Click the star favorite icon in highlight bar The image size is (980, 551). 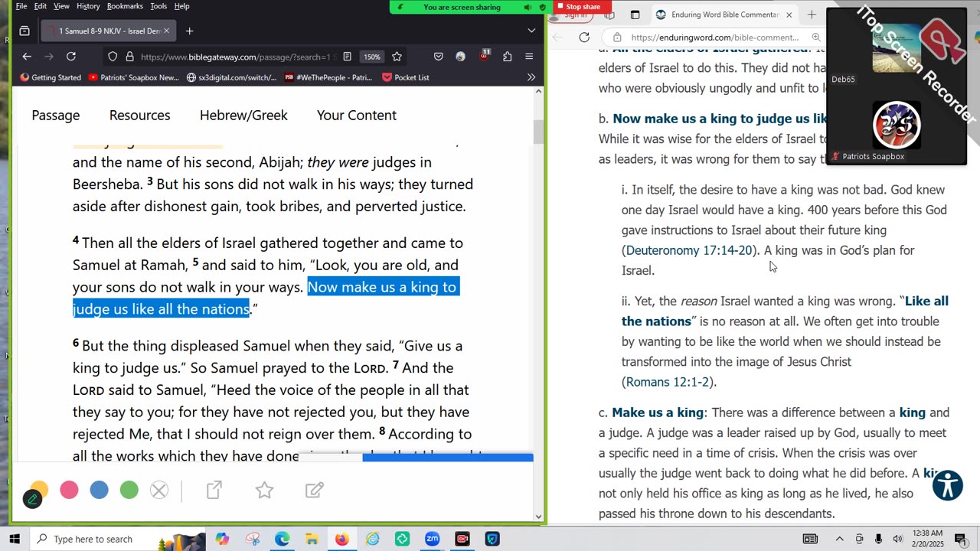pos(264,490)
